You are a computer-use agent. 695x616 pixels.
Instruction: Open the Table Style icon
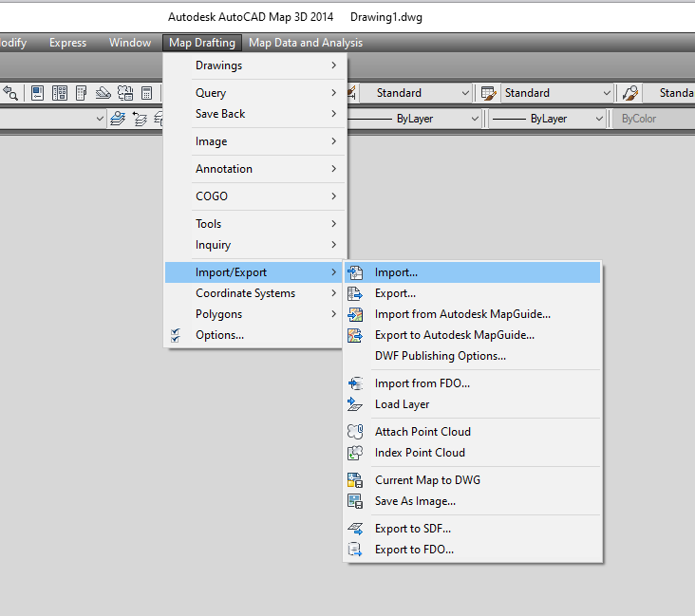point(488,93)
